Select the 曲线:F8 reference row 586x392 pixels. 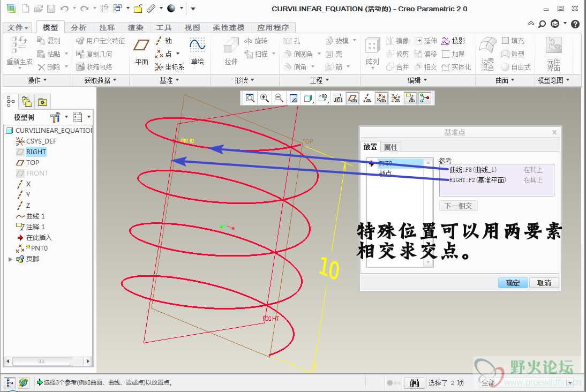[497, 170]
